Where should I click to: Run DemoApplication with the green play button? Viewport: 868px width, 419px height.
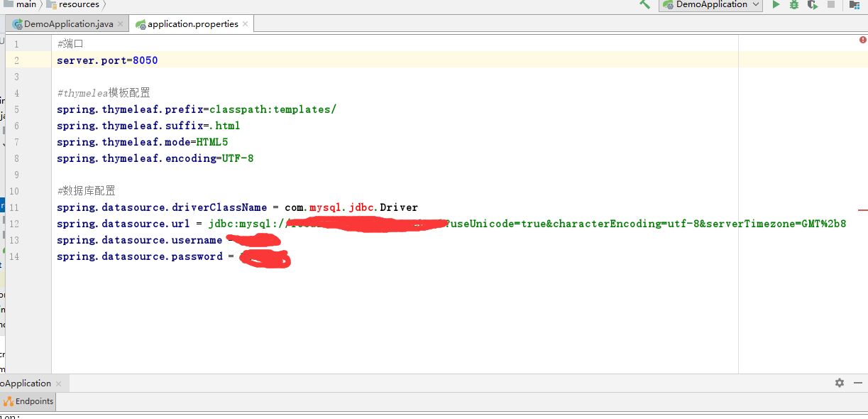coord(776,5)
